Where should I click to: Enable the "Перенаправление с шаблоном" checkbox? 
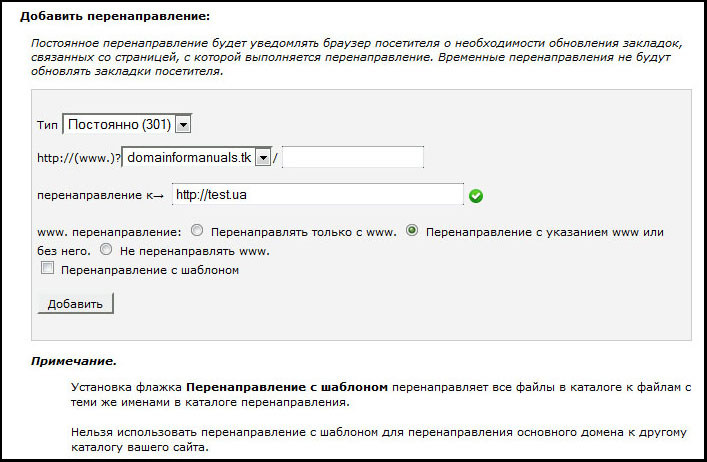tap(47, 269)
